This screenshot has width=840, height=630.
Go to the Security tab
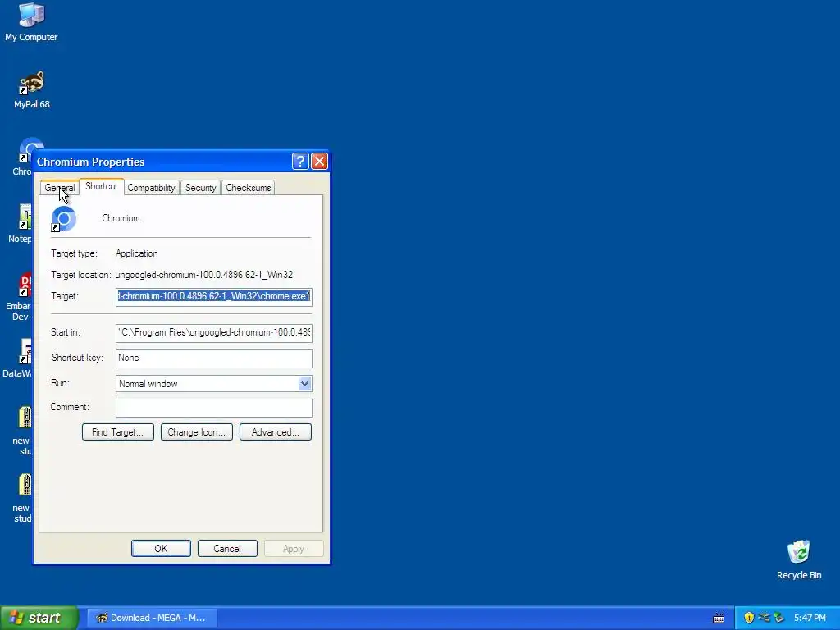click(x=200, y=188)
